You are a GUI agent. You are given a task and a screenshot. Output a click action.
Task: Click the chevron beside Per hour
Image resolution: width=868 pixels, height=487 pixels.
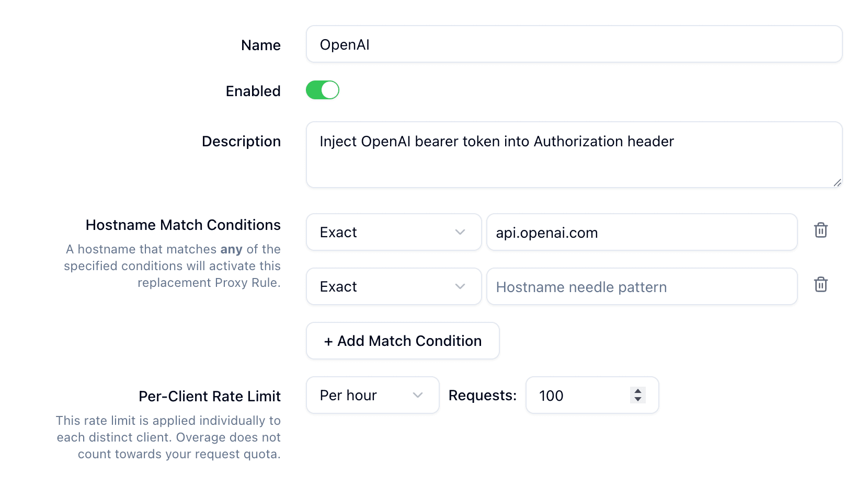[x=417, y=395]
